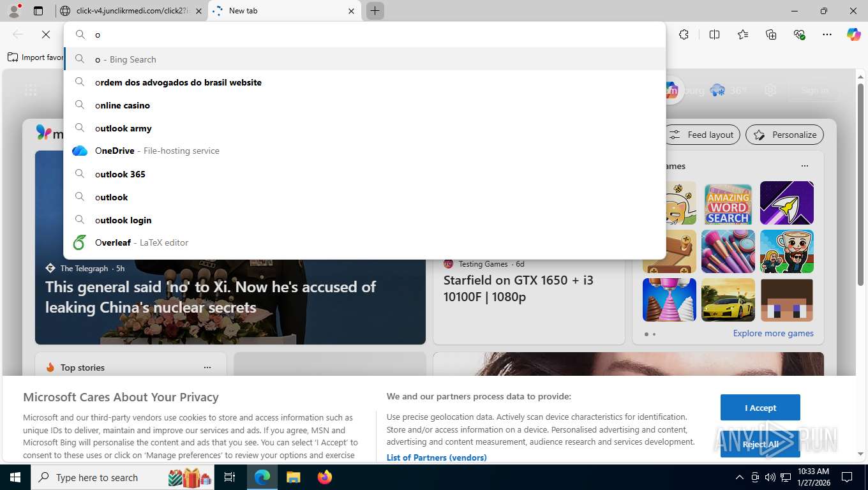Open the rocket game thumbnail
Screen dimensions: 868x490
click(786, 203)
